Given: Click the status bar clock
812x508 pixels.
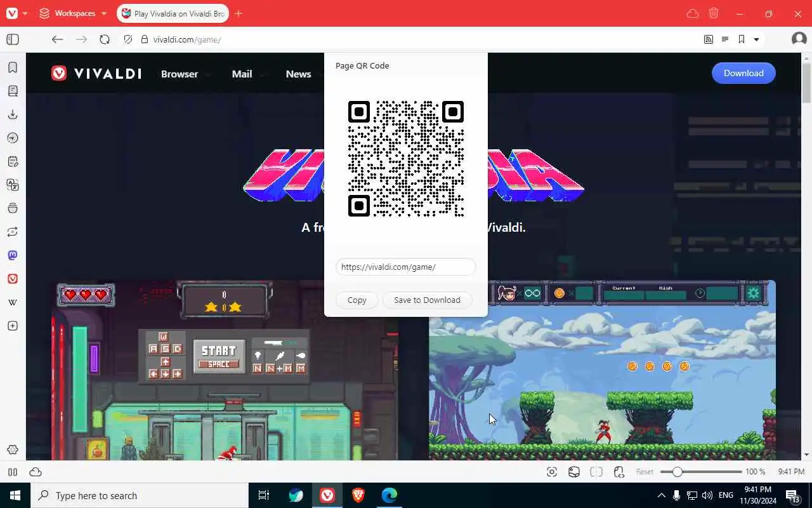Looking at the screenshot, I should click(x=791, y=472).
